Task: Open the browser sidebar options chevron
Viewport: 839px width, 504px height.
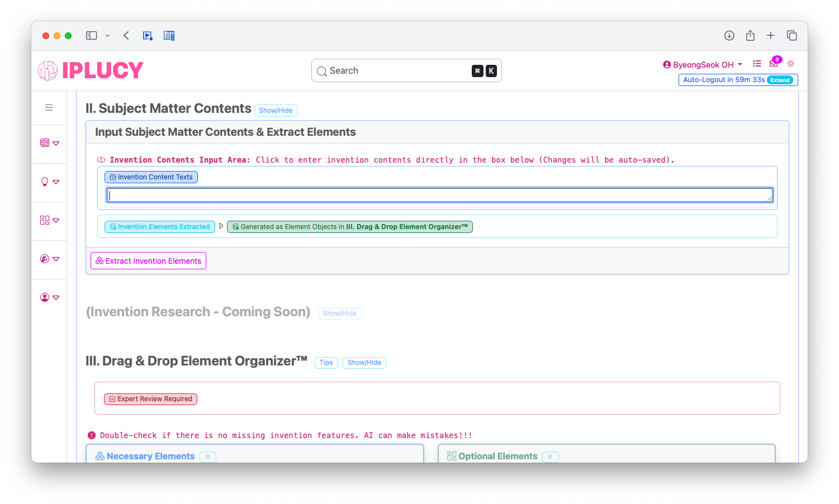Action: point(108,36)
